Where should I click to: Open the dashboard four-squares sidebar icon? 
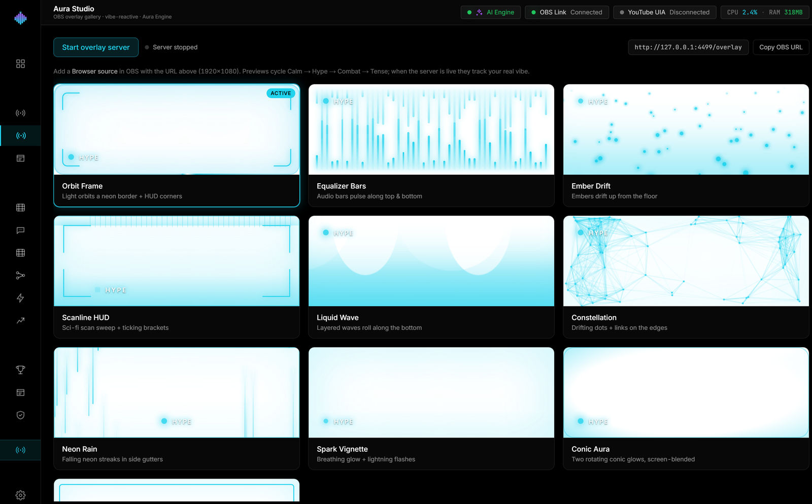tap(20, 63)
